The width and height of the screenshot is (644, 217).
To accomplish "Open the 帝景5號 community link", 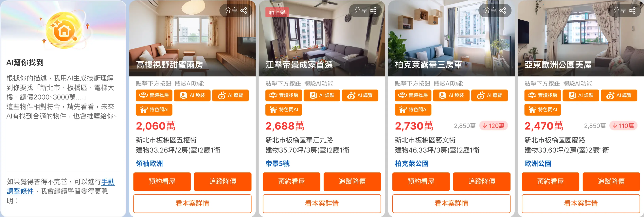I will (277, 164).
